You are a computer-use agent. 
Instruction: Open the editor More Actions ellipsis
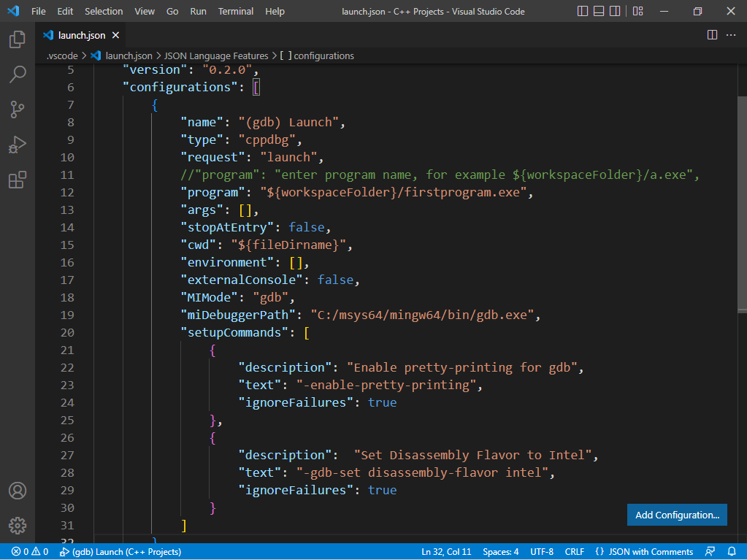[x=731, y=35]
